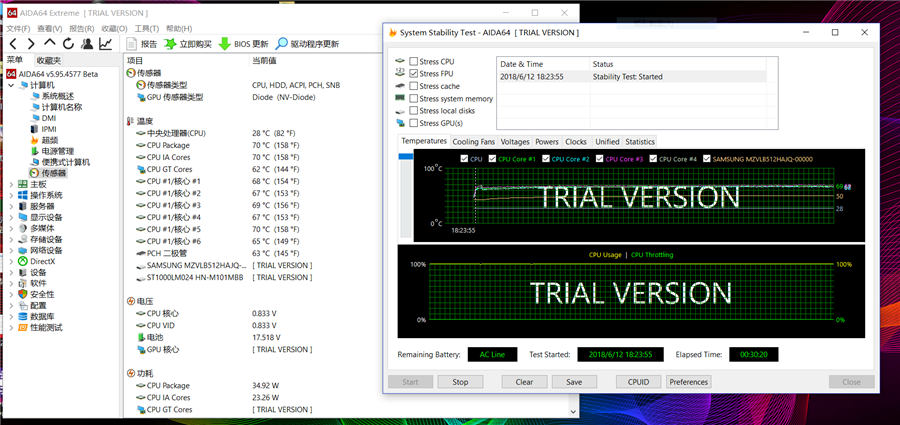Click the BIOS 更新 toolbar button
The height and width of the screenshot is (425, 900).
pos(243,44)
